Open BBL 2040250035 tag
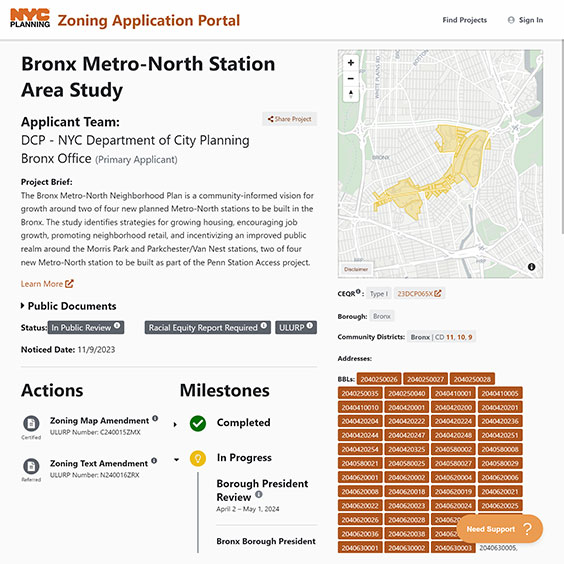 [x=360, y=393]
